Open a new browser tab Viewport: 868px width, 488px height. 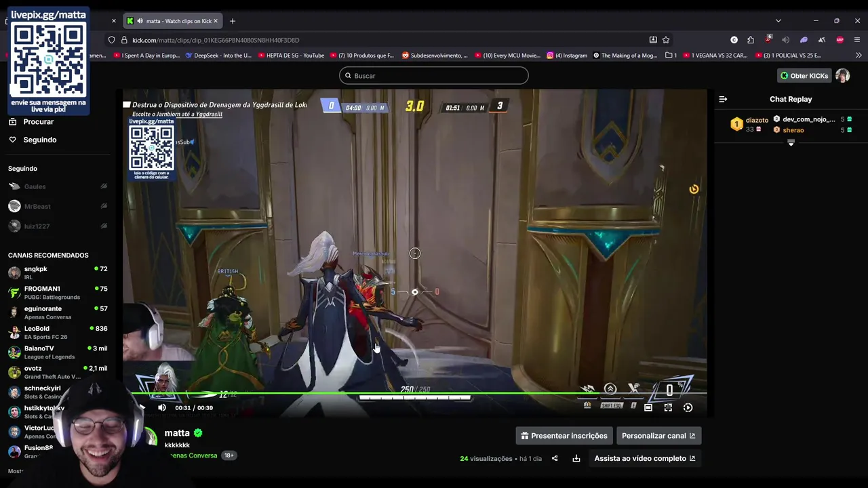coord(233,21)
